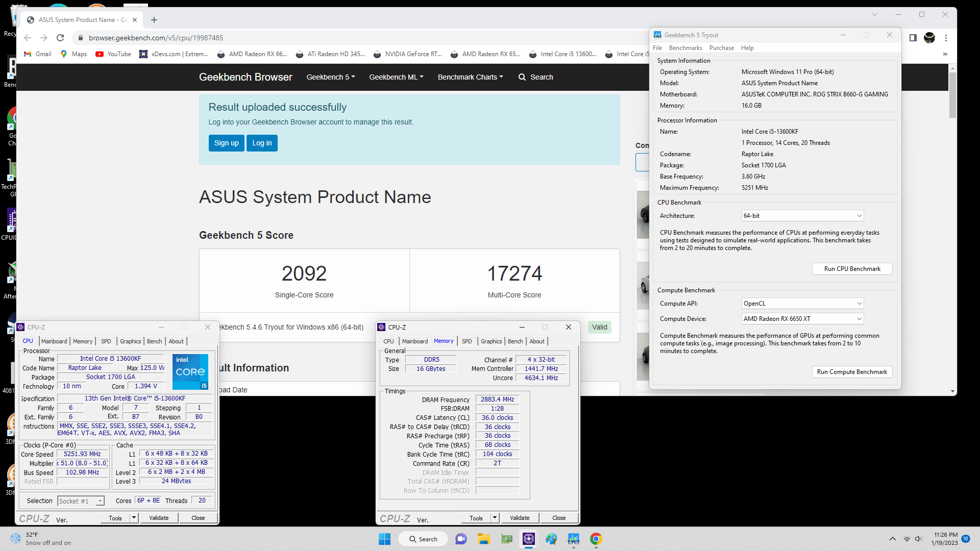Open Socket #1 selection dropdown
980x551 pixels.
81,501
